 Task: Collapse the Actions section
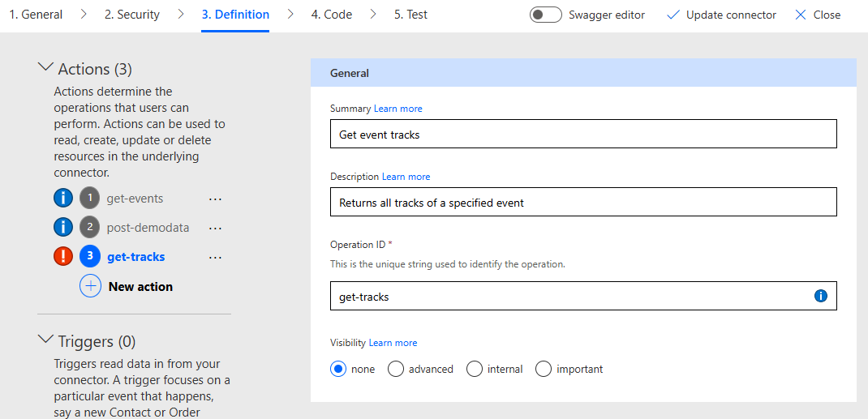tap(46, 69)
